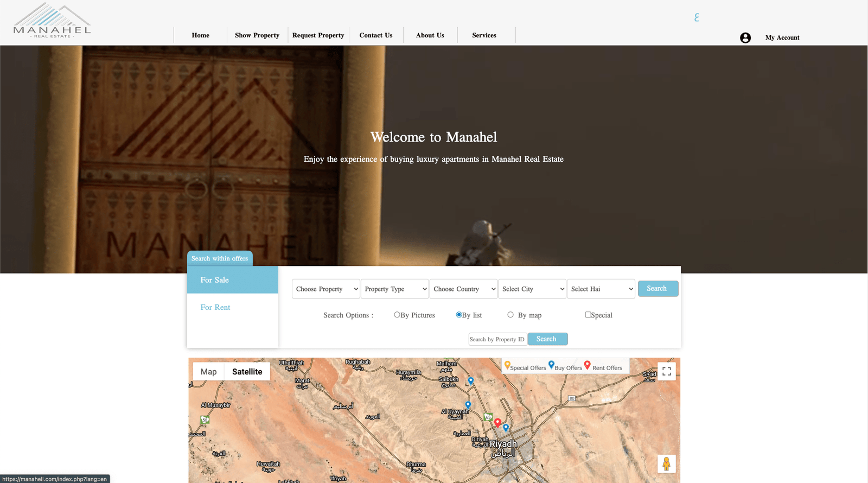
Task: Focus the Search by Property ID field
Action: 498,339
